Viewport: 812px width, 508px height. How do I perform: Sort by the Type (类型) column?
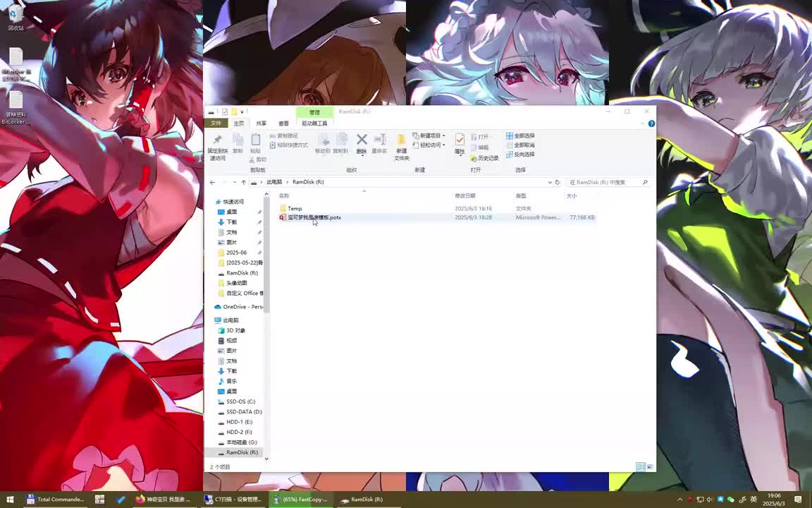pos(521,196)
